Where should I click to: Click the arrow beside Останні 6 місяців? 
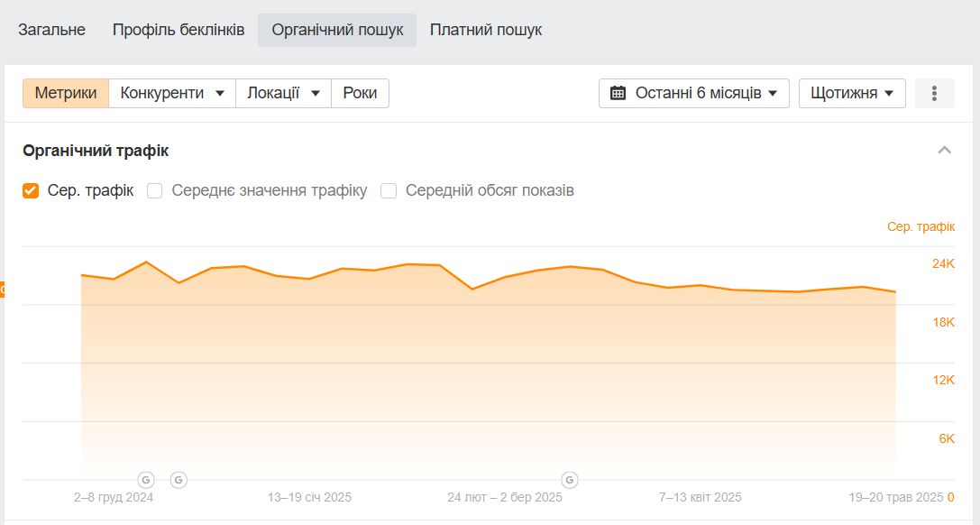click(x=773, y=93)
